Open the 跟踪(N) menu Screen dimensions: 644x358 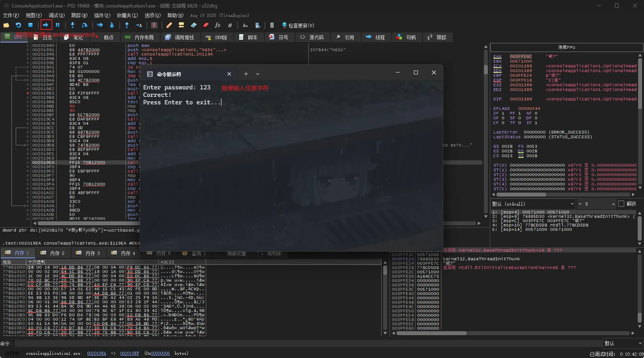pyautogui.click(x=79, y=15)
